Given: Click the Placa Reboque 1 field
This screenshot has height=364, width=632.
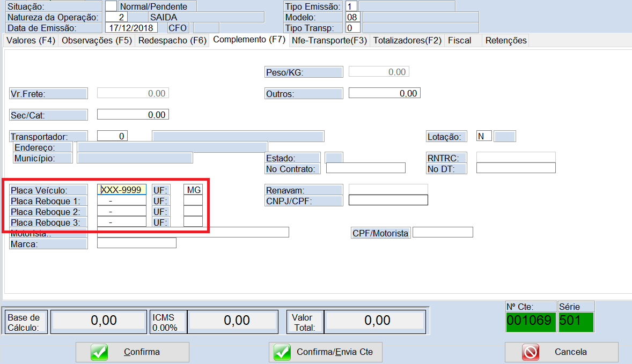Looking at the screenshot, I should 121,201.
